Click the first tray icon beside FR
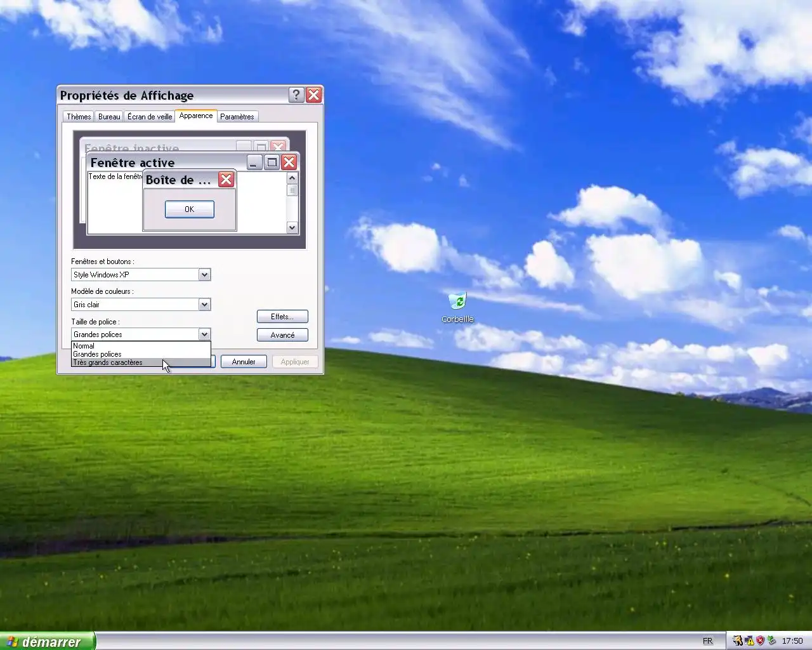 coord(738,640)
